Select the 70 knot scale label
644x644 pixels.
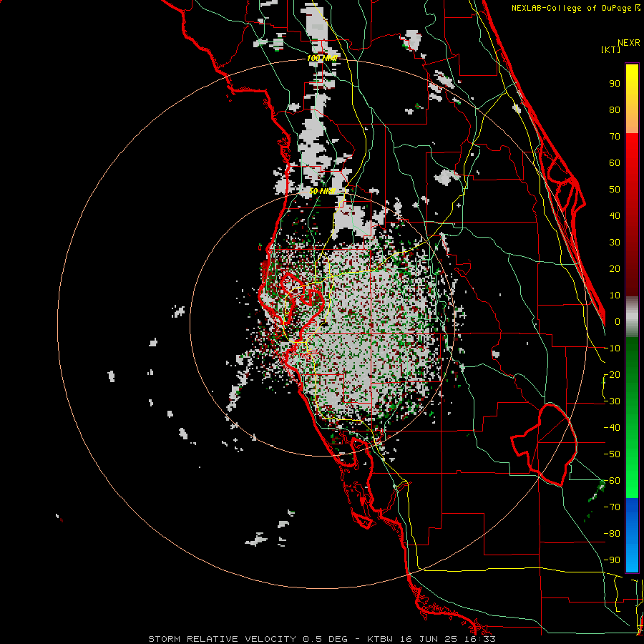615,137
